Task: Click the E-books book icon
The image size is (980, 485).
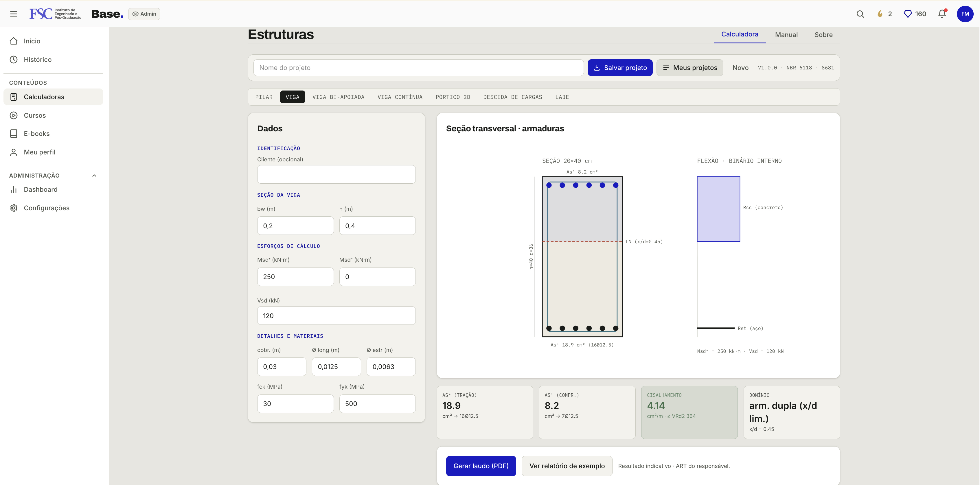Action: point(14,134)
